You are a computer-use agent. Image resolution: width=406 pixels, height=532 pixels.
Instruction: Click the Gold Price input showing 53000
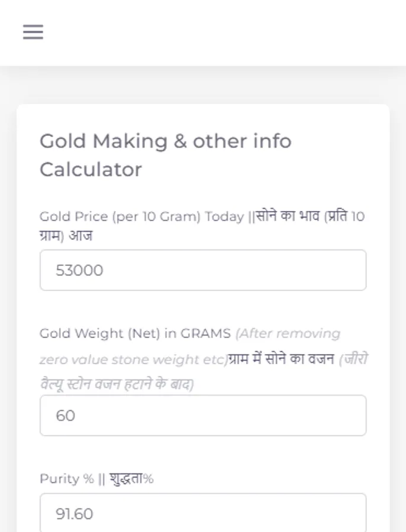coord(202,270)
